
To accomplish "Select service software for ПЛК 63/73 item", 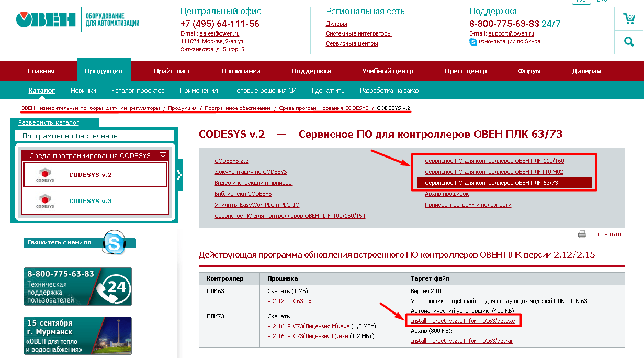I will (504, 183).
